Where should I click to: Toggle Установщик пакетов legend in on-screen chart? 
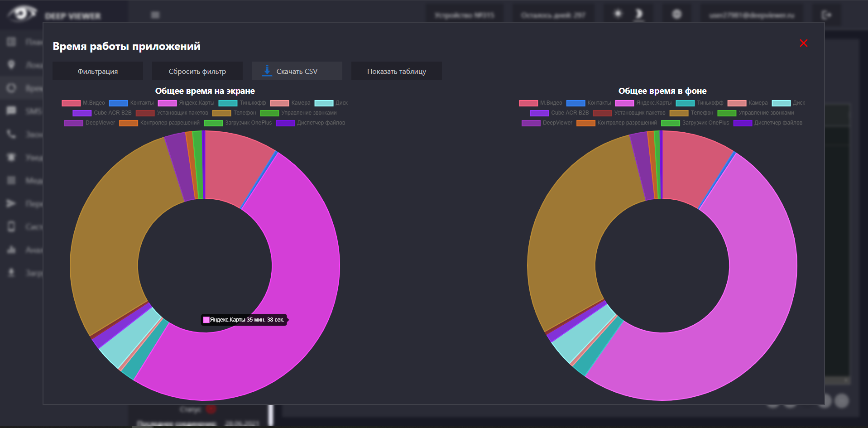[x=172, y=113]
